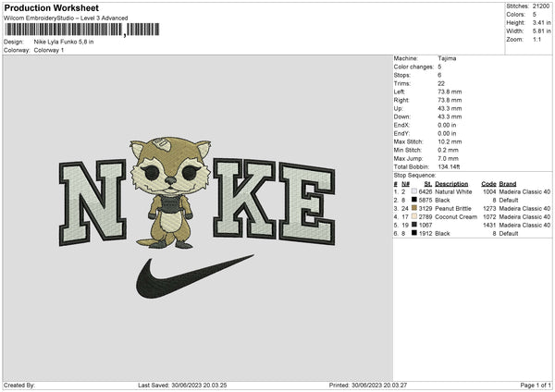Click the Natural White color swatch
The height and width of the screenshot is (392, 555).
[414, 191]
